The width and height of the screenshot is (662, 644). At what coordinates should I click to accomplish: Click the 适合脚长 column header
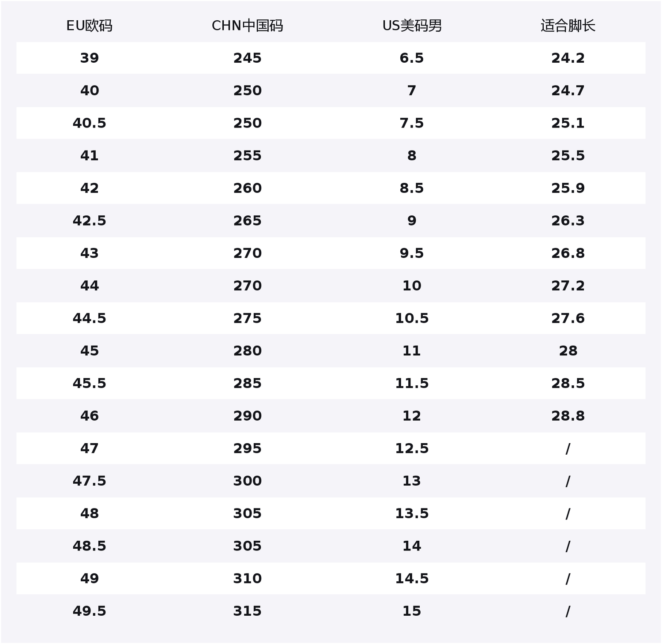[x=568, y=26]
